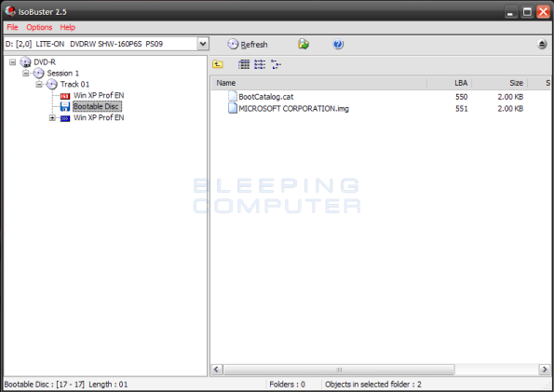Select the blue-icon Win XP Prof EN entry
This screenshot has height=392, width=554.
click(99, 117)
